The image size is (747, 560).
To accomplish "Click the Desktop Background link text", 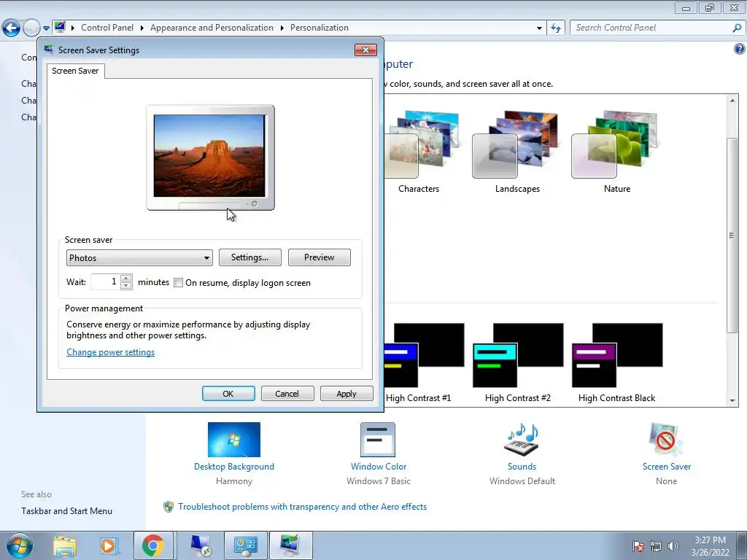I will 234,467.
